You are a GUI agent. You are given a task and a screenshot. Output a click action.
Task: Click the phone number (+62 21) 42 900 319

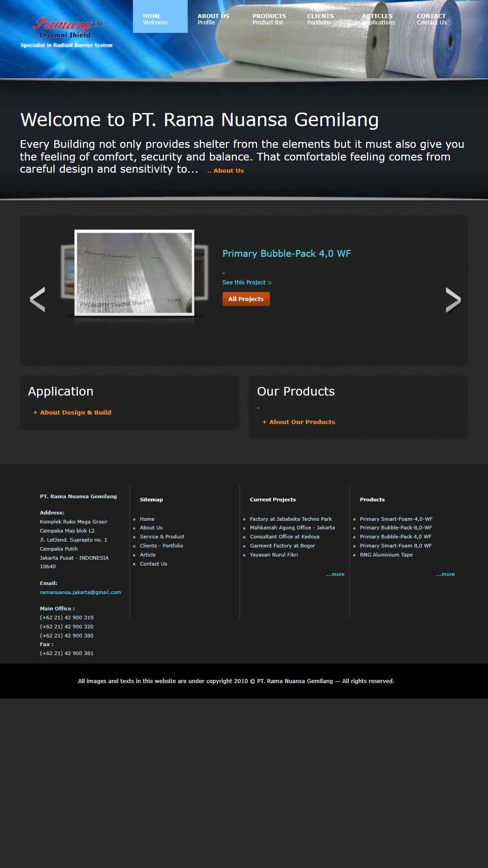66,618
